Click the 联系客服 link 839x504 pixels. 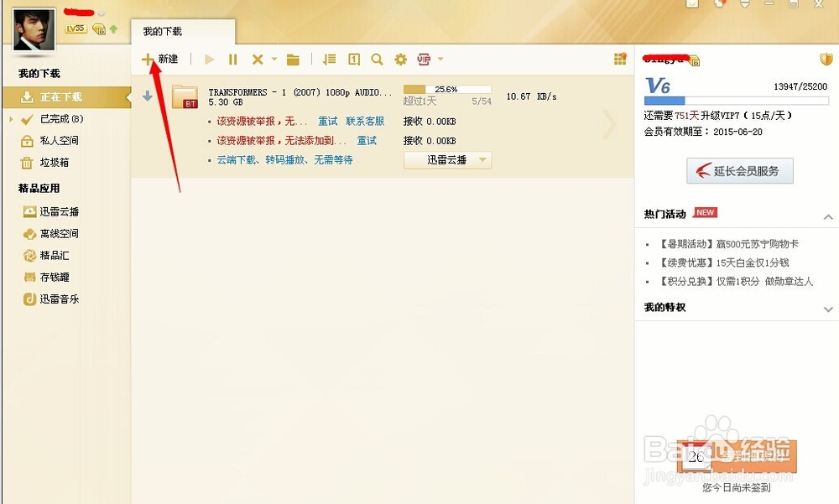[x=365, y=122]
